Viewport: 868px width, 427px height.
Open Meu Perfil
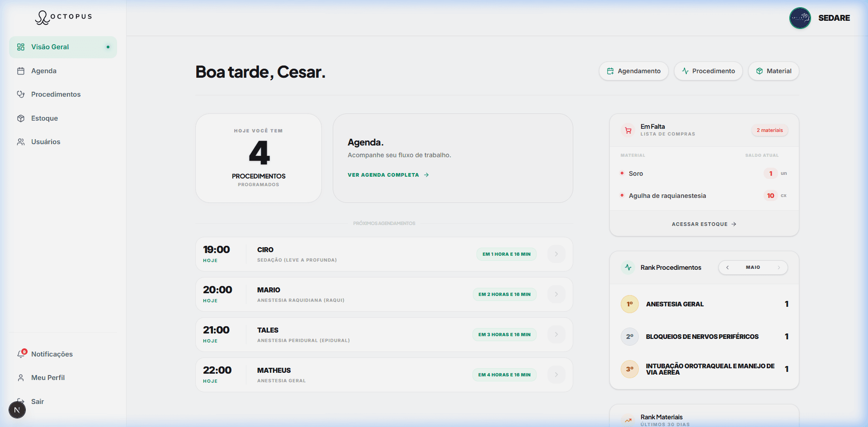[x=63, y=378]
